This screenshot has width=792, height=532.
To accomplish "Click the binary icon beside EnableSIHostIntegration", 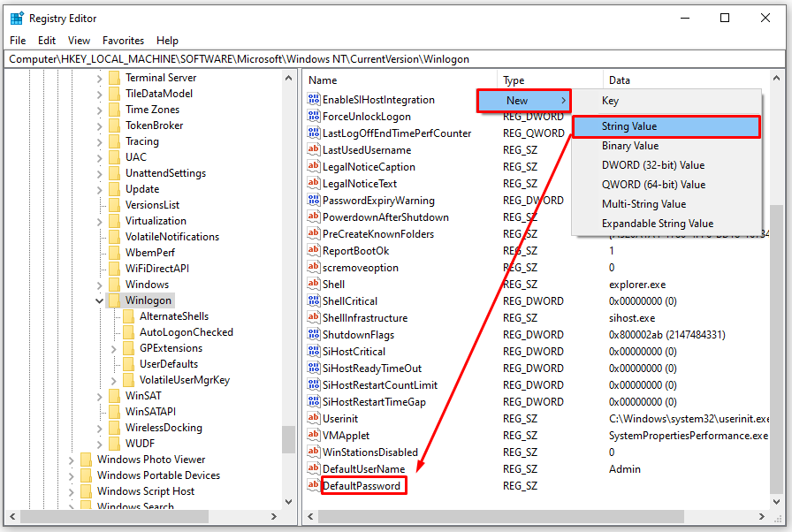I will pyautogui.click(x=313, y=100).
